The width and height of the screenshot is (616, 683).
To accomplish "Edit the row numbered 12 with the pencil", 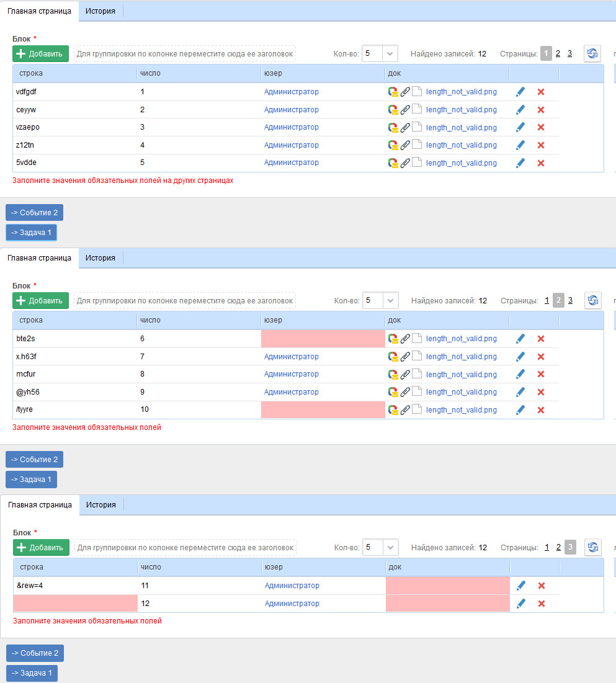I will coord(520,604).
